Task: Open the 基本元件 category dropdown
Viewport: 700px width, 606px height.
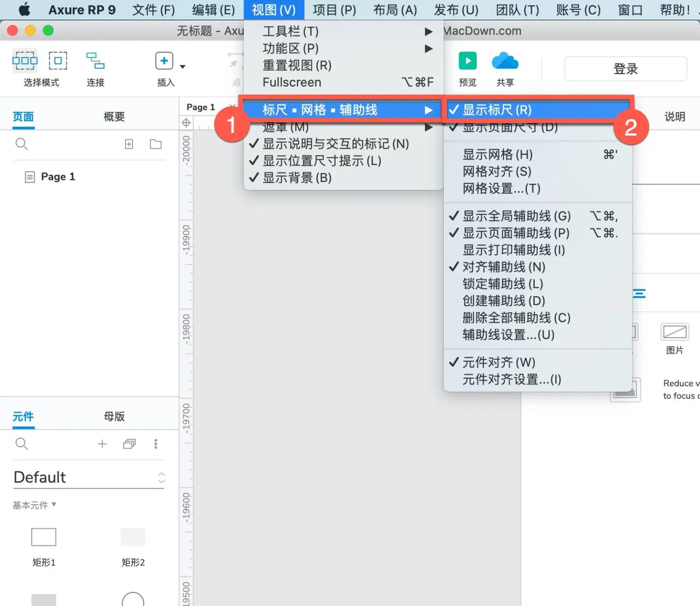Action: pyautogui.click(x=34, y=505)
